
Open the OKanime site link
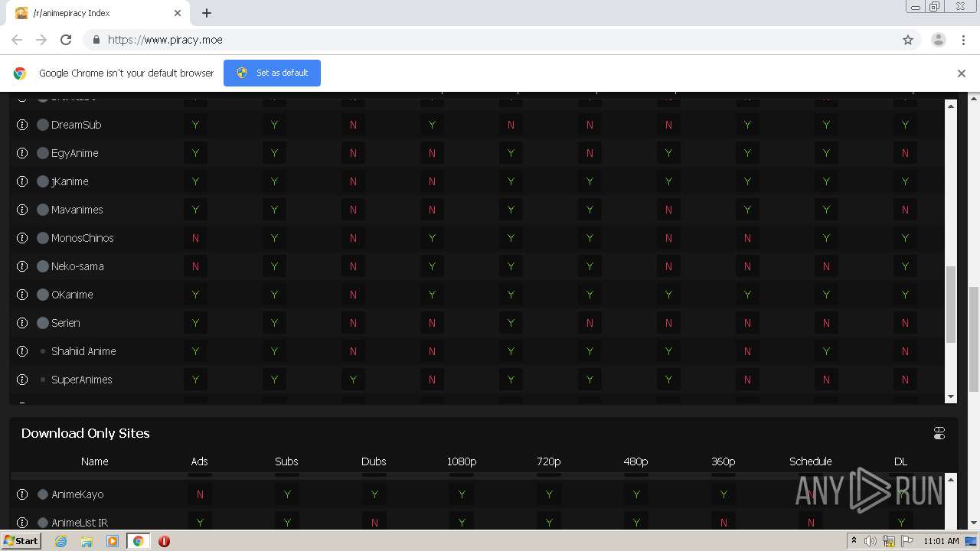[72, 295]
